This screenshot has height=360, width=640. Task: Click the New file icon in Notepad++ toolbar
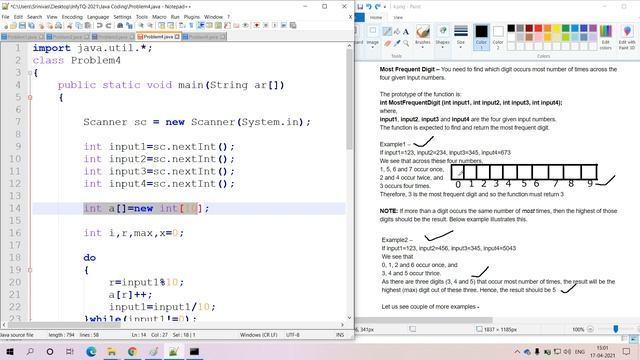[x=5, y=25]
